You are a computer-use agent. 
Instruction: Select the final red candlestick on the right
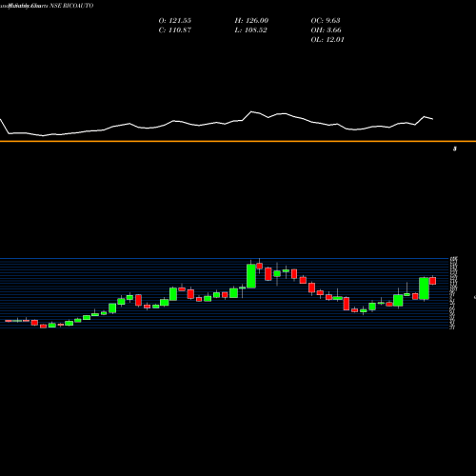coord(432,281)
